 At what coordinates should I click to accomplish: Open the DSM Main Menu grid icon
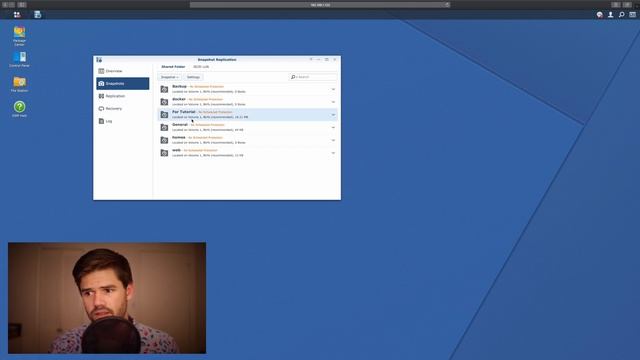click(17, 15)
